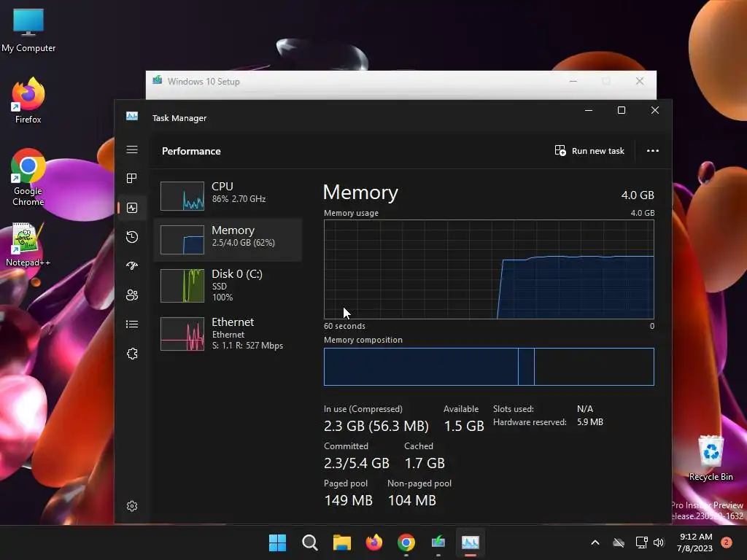The height and width of the screenshot is (560, 747).
Task: Select the Notepad++ desktop shortcut
Action: click(x=28, y=244)
